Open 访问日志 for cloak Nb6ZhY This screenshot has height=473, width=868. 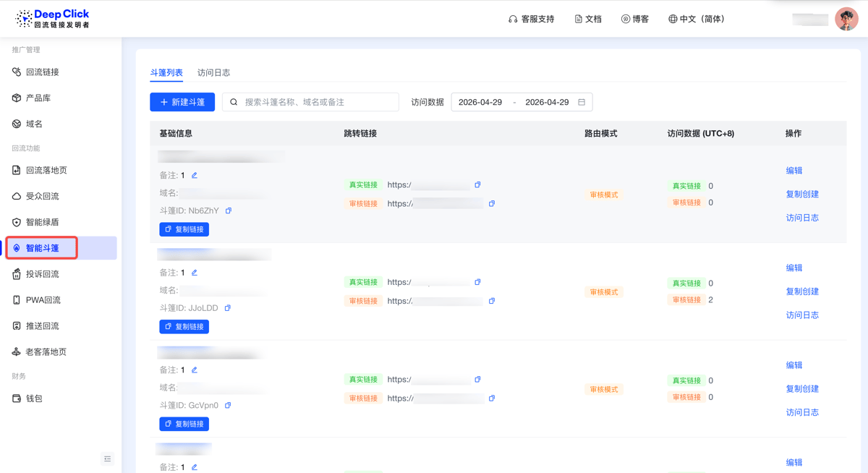[x=802, y=218]
